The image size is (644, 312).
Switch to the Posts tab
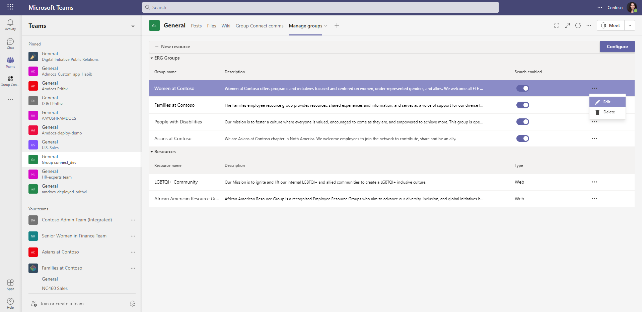click(196, 26)
